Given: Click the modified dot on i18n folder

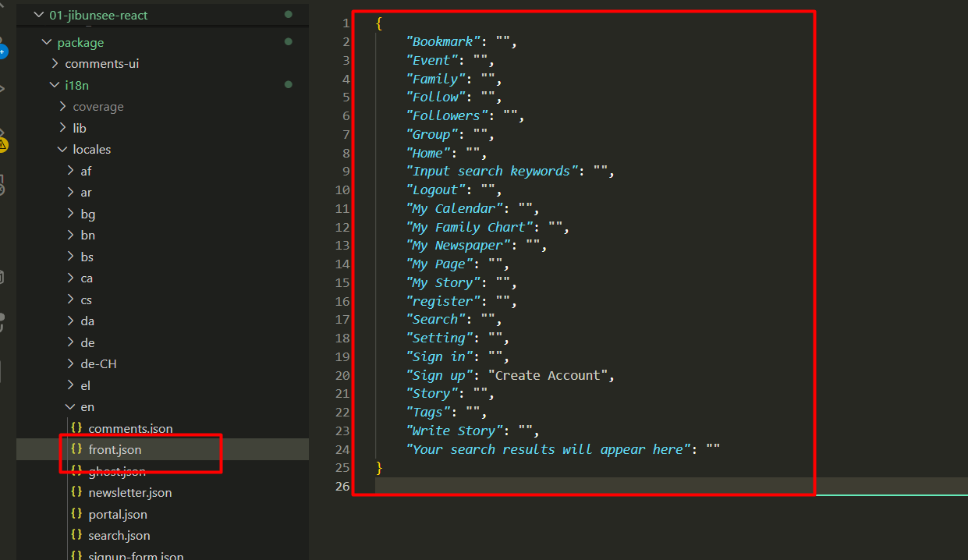Looking at the screenshot, I should [x=289, y=85].
